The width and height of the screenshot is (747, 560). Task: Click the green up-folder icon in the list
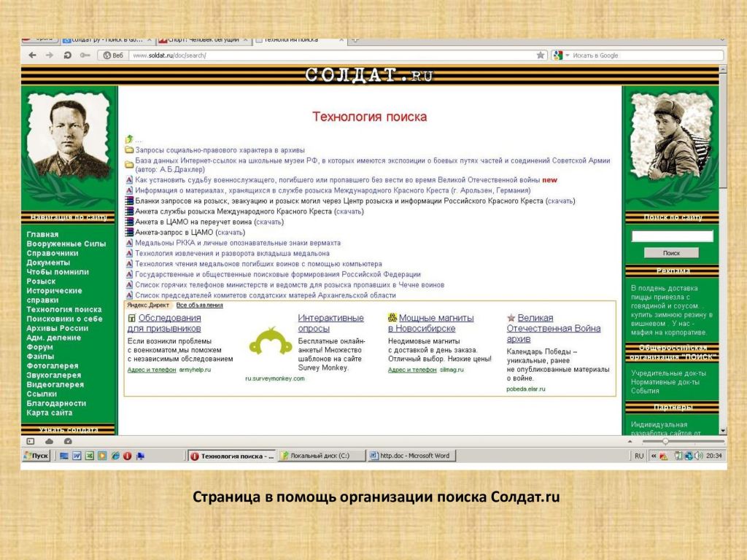click(x=129, y=139)
